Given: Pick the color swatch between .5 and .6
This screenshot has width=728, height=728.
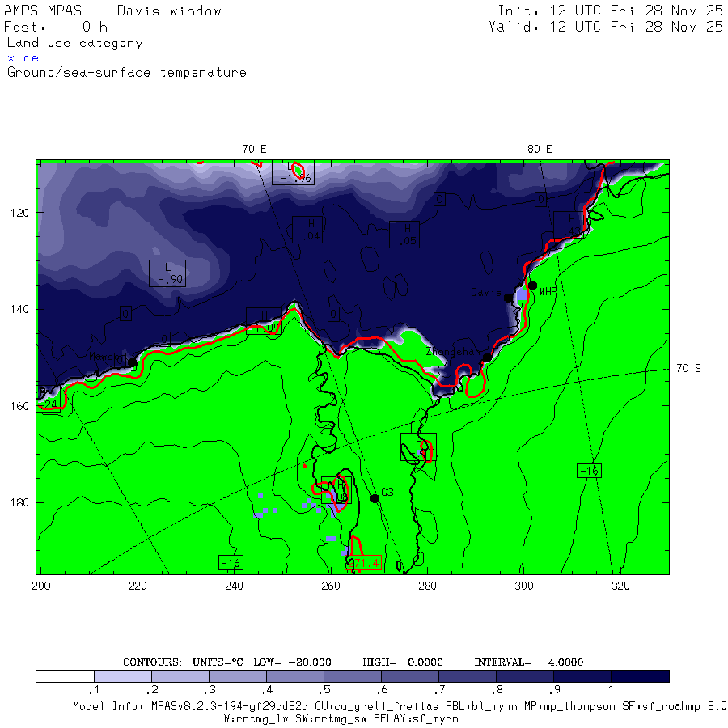Looking at the screenshot, I should [x=353, y=676].
